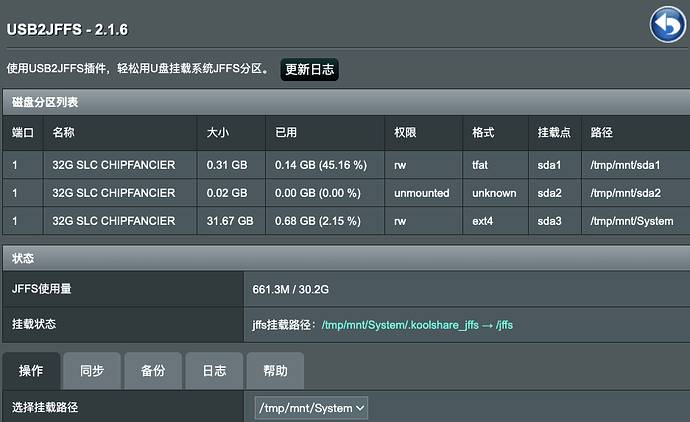Expand the /tmp/mnt/System mount path dropdown
690x422 pixels.
coord(312,408)
